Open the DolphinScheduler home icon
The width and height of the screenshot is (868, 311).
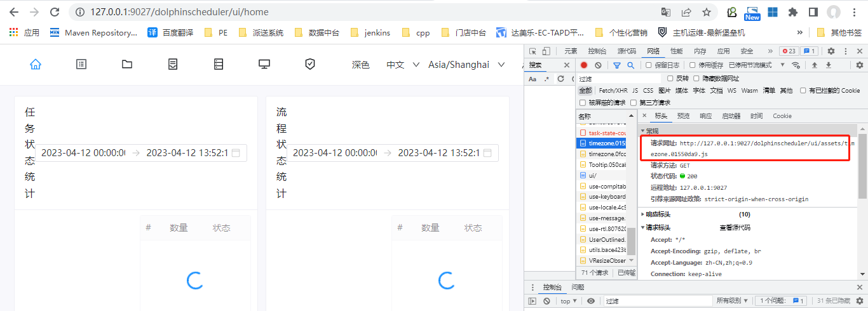click(x=36, y=64)
